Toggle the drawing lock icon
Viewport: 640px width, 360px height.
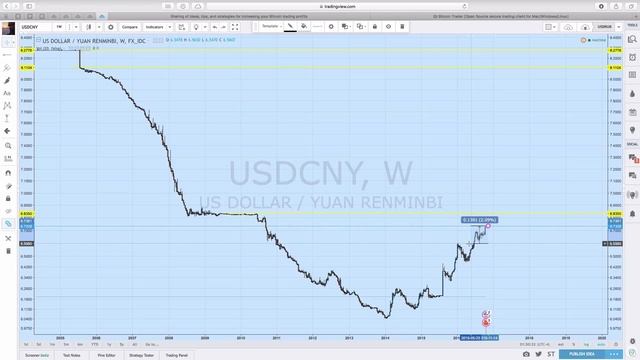click(x=375, y=27)
